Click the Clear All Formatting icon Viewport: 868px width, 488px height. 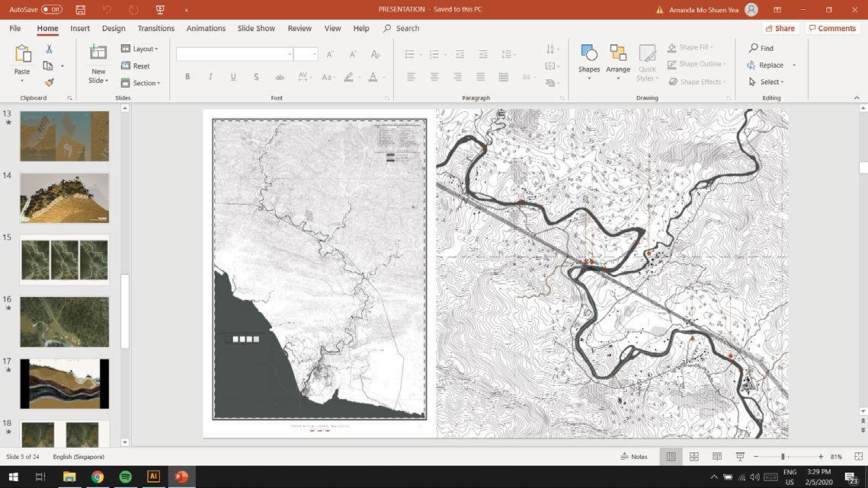click(376, 54)
